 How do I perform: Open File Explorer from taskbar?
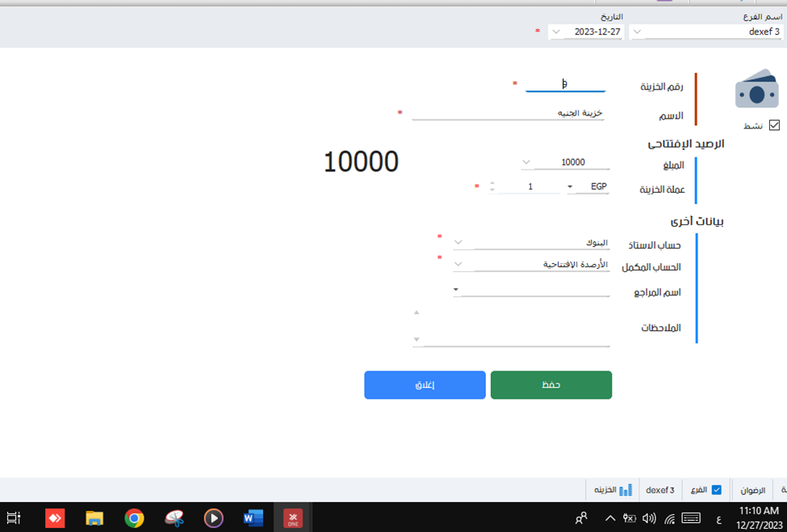coord(94,517)
